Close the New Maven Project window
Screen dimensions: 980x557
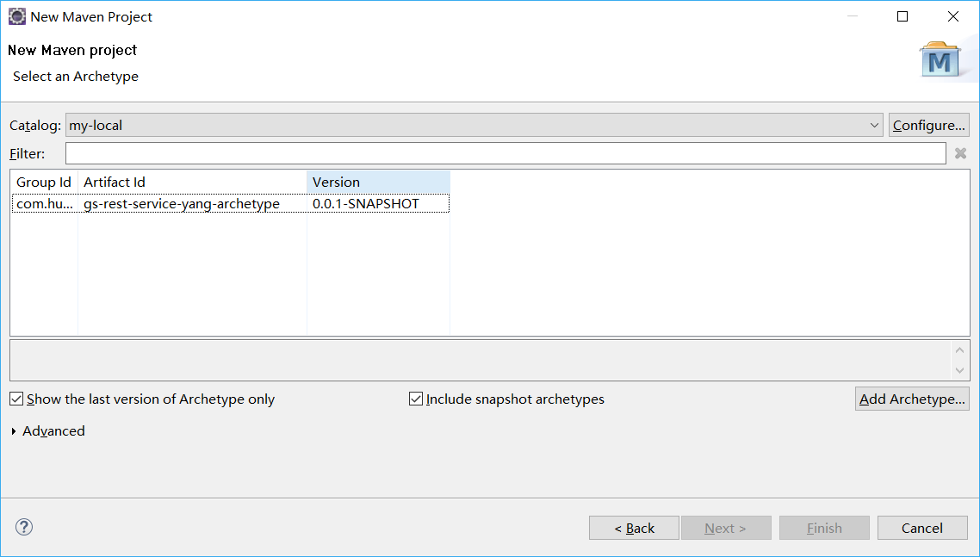[x=953, y=17]
